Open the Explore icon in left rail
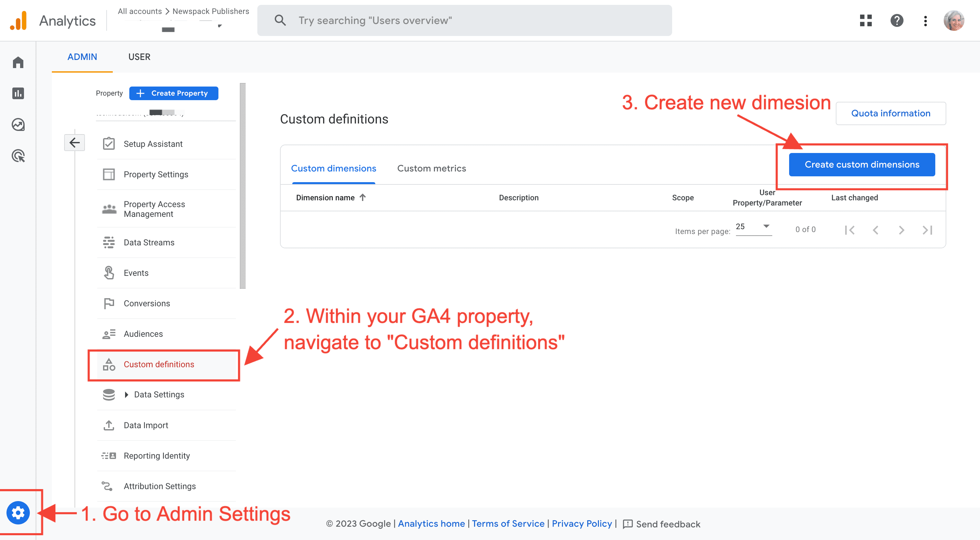 (x=18, y=124)
